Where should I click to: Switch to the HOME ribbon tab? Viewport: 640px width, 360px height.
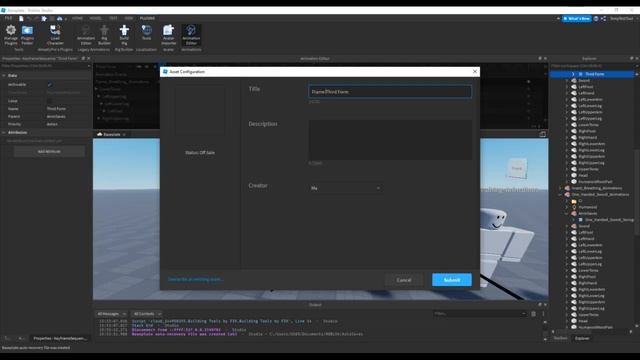77,18
